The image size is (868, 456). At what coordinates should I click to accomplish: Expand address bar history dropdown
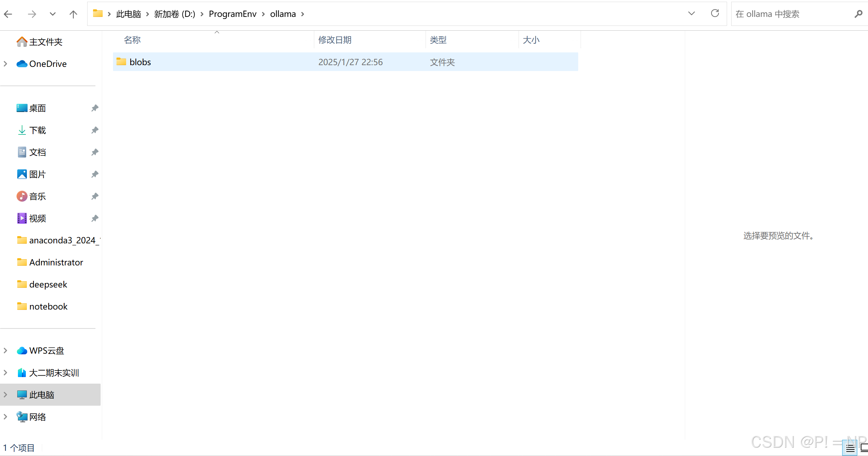pyautogui.click(x=691, y=13)
